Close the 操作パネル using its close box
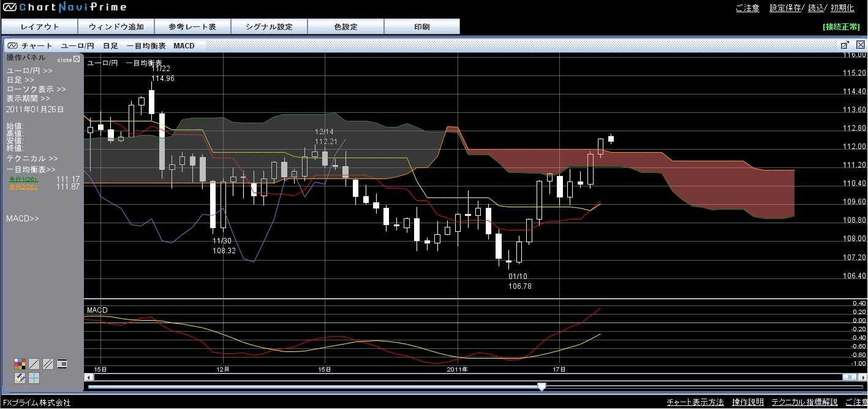Screen dimensions: 868x409 pyautogui.click(x=77, y=59)
